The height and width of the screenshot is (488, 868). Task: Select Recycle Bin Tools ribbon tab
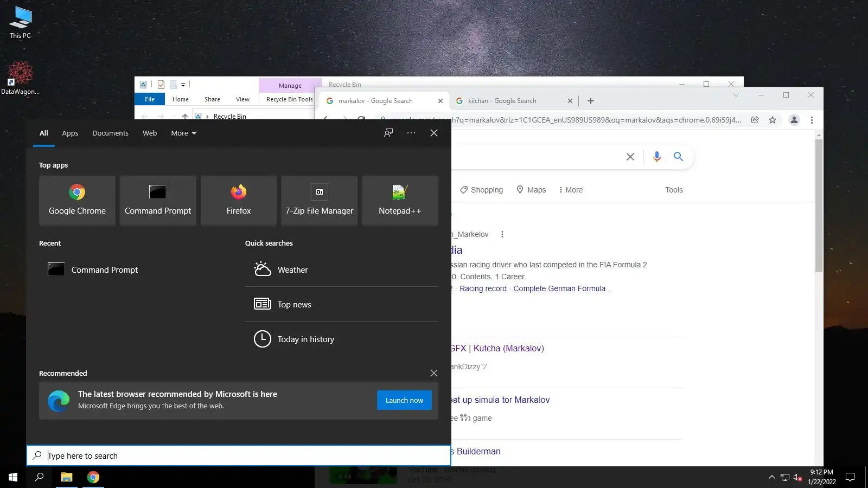tap(290, 99)
